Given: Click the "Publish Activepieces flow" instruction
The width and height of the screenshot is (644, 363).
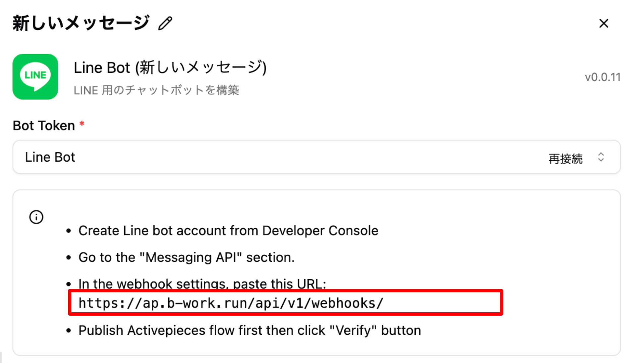Looking at the screenshot, I should pyautogui.click(x=249, y=331).
